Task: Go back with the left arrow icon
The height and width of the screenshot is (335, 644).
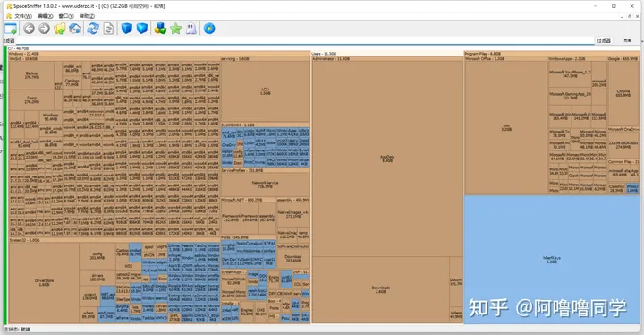Action: pyautogui.click(x=29, y=29)
